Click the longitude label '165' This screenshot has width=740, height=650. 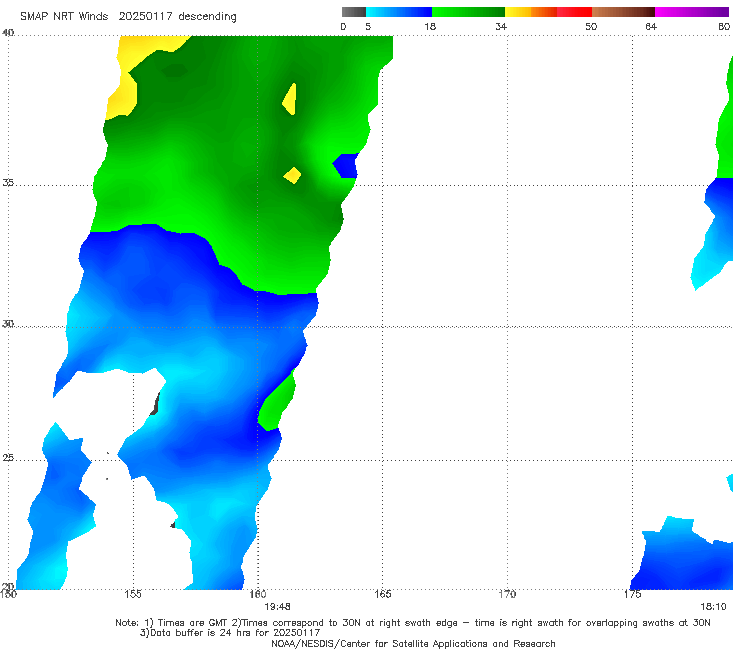pos(383,594)
